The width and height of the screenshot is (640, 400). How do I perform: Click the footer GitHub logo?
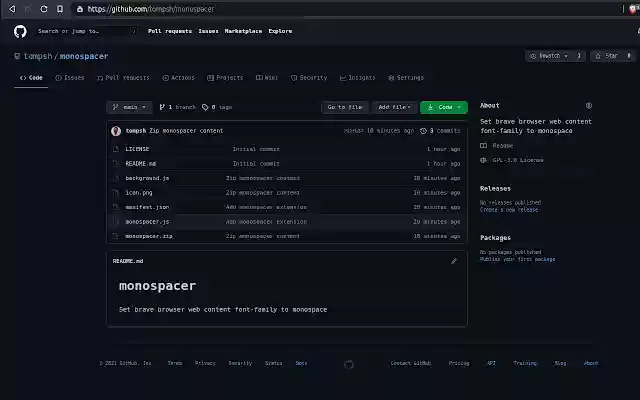pyautogui.click(x=349, y=364)
